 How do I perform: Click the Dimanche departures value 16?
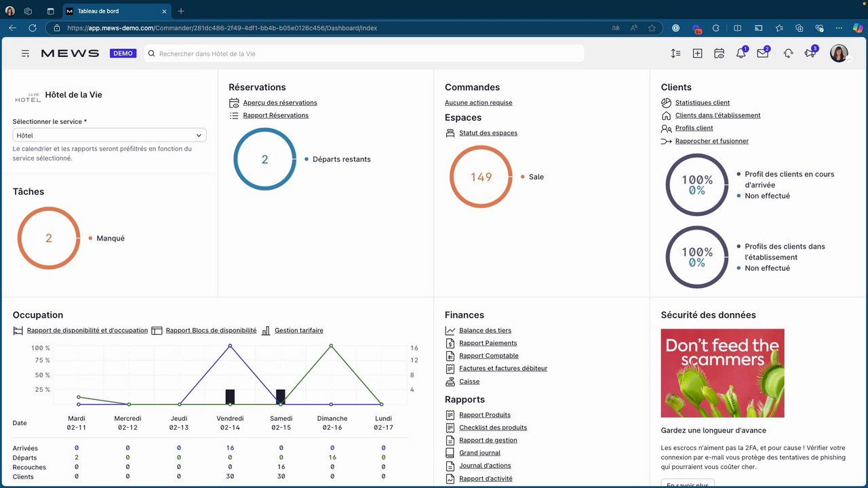click(x=332, y=457)
